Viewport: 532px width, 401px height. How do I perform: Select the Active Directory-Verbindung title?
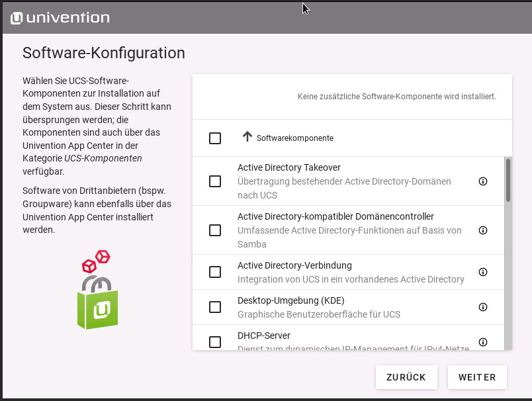point(294,265)
